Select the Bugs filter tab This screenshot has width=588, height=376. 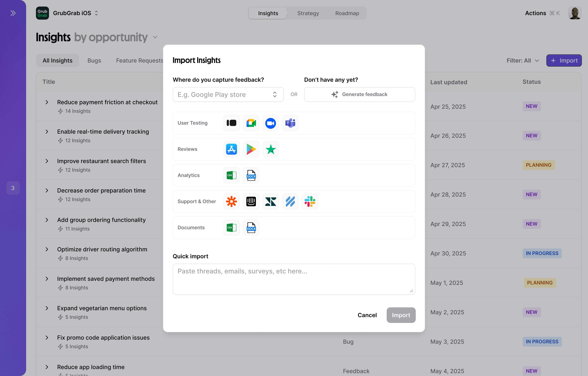pos(94,60)
